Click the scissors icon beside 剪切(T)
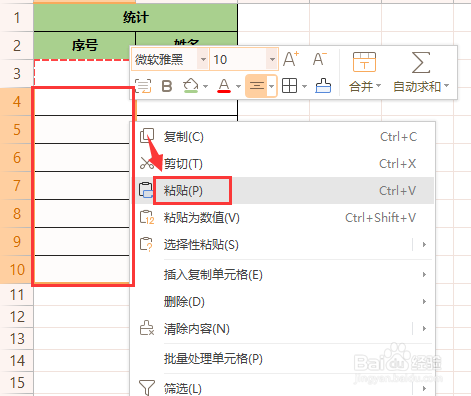The width and height of the screenshot is (471, 396). click(x=147, y=163)
